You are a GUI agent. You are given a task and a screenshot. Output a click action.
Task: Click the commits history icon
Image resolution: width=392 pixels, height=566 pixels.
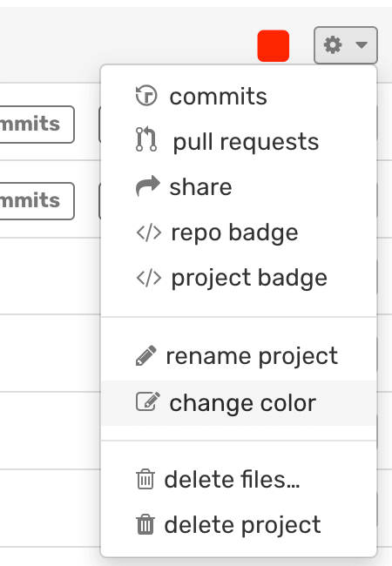point(146,96)
